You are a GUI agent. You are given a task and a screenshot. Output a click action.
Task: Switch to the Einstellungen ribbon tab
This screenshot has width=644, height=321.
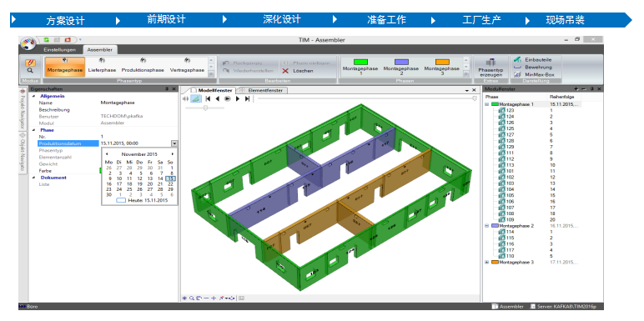pos(60,50)
